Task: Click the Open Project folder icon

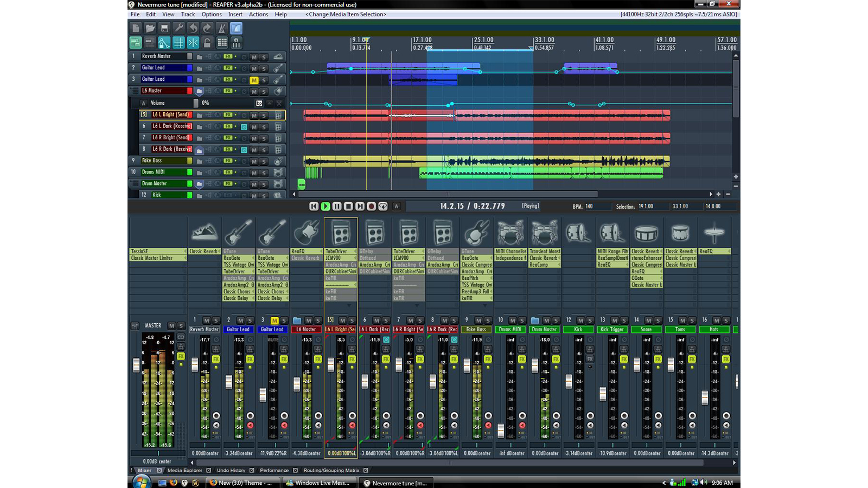Action: 150,28
